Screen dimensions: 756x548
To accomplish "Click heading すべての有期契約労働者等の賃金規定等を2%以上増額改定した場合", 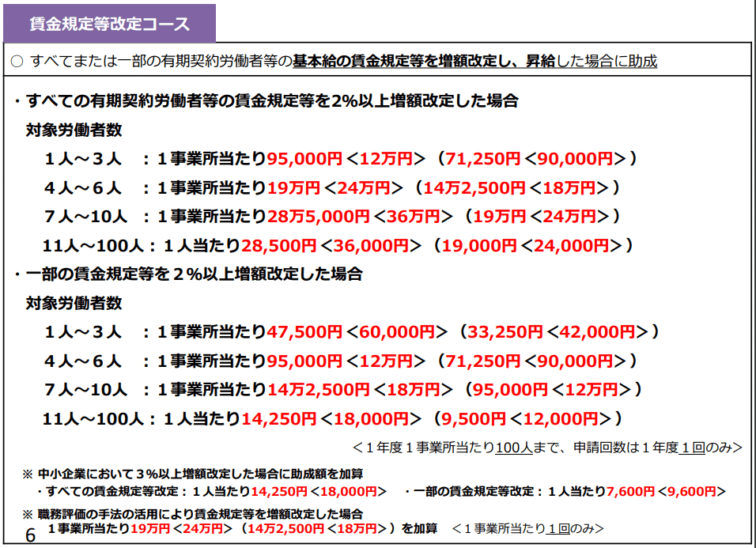I will [272, 100].
